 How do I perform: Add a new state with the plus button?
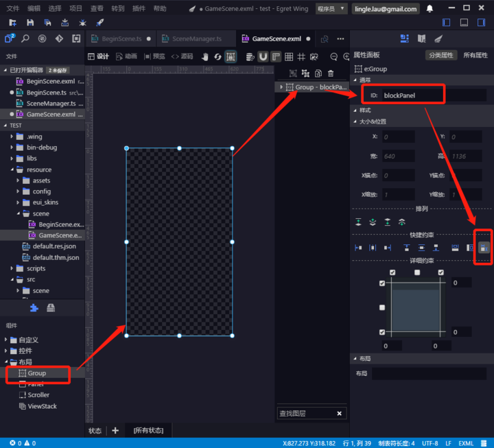pyautogui.click(x=115, y=430)
